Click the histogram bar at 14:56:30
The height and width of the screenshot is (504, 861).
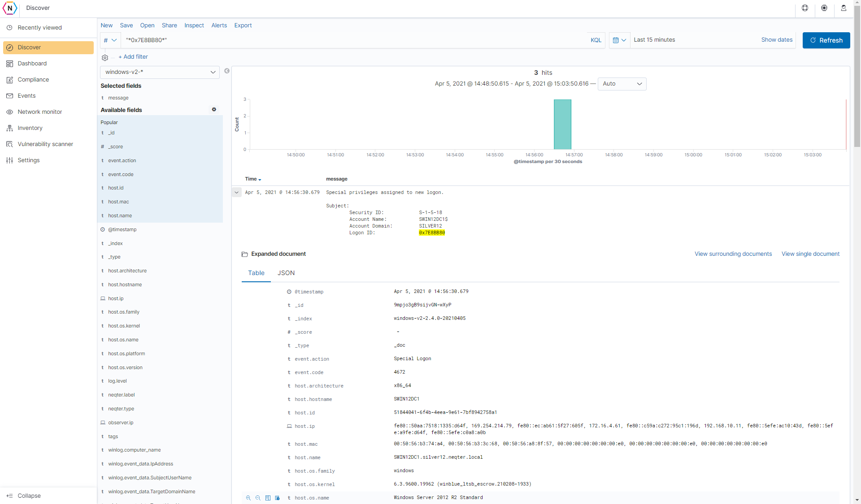pyautogui.click(x=562, y=125)
